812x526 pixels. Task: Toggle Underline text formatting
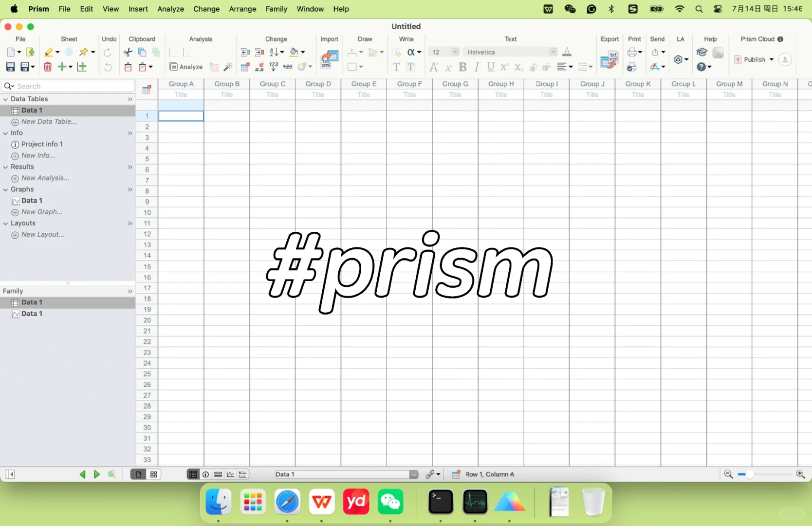click(491, 67)
